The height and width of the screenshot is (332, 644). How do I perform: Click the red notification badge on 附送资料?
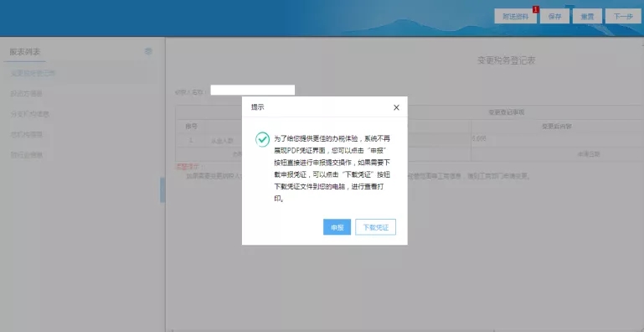[536, 9]
